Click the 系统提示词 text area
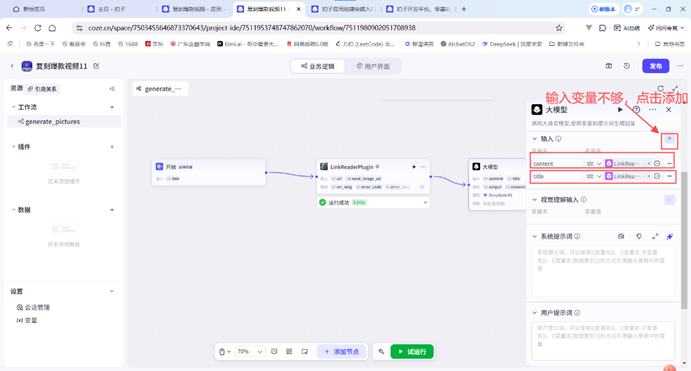 tap(603, 271)
